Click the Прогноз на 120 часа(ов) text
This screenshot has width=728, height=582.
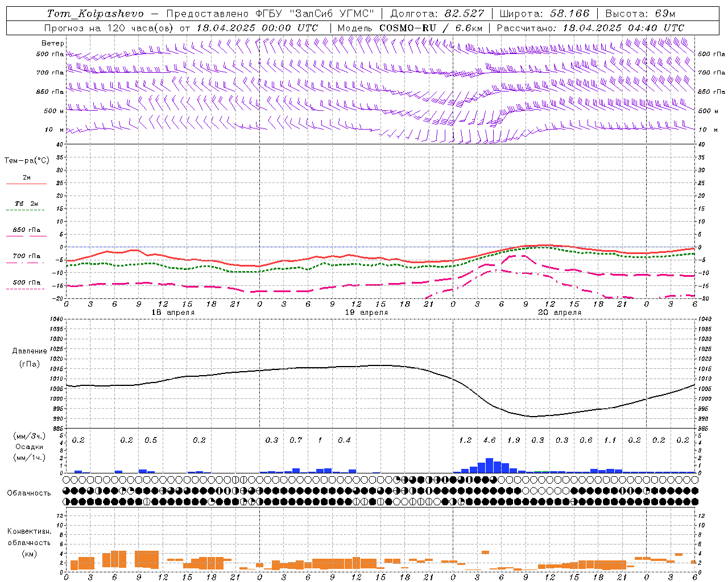pos(110,28)
